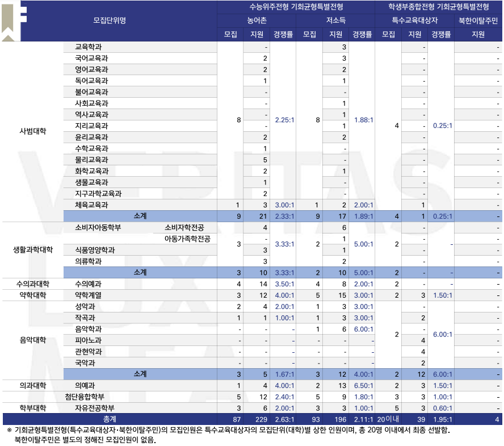Click the 약학대학 college label
The width and height of the screenshot is (504, 446).
[x=33, y=295]
